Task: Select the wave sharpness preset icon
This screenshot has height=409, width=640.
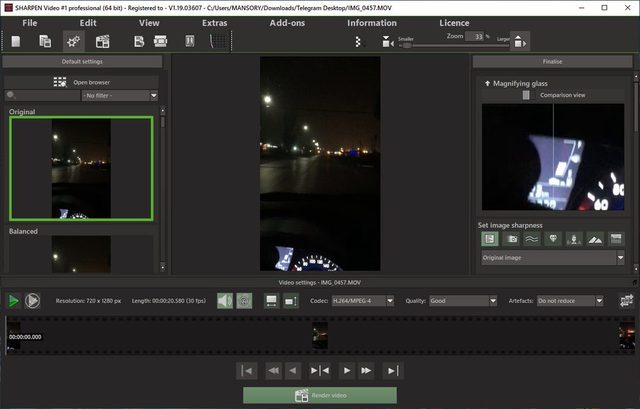Action: pyautogui.click(x=532, y=239)
